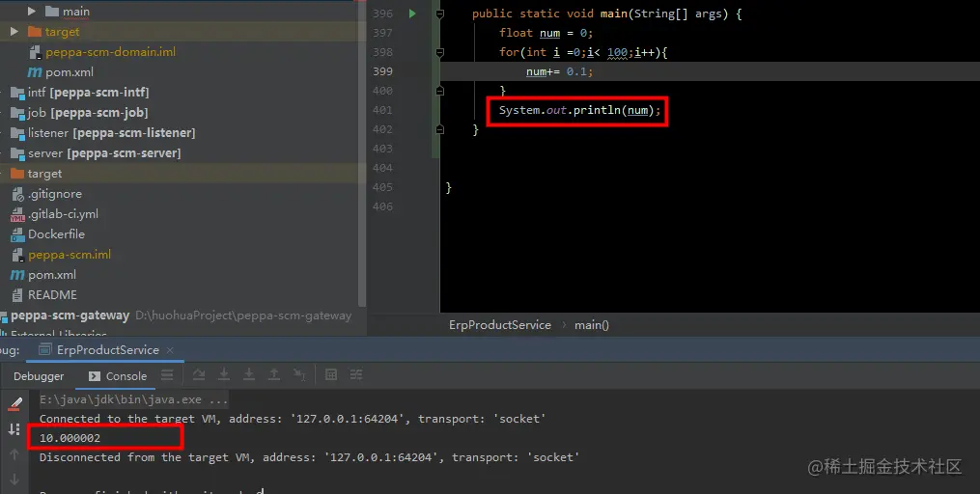Run main method from gutter play icon
This screenshot has width=980, height=494.
(412, 14)
